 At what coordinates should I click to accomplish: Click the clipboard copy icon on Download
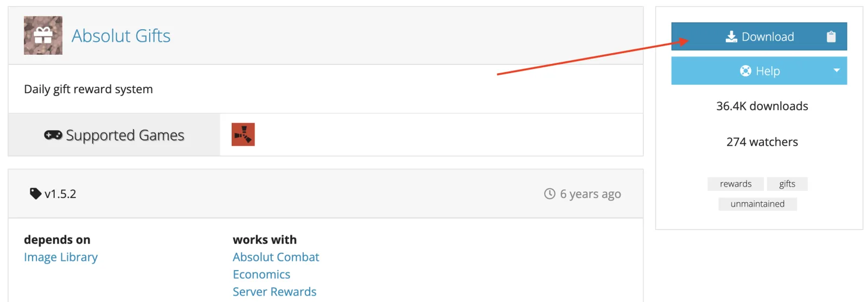coord(831,37)
